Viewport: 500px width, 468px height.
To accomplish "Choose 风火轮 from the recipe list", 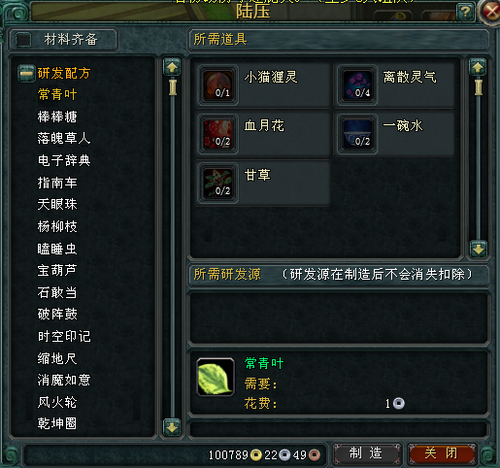I will 57,402.
